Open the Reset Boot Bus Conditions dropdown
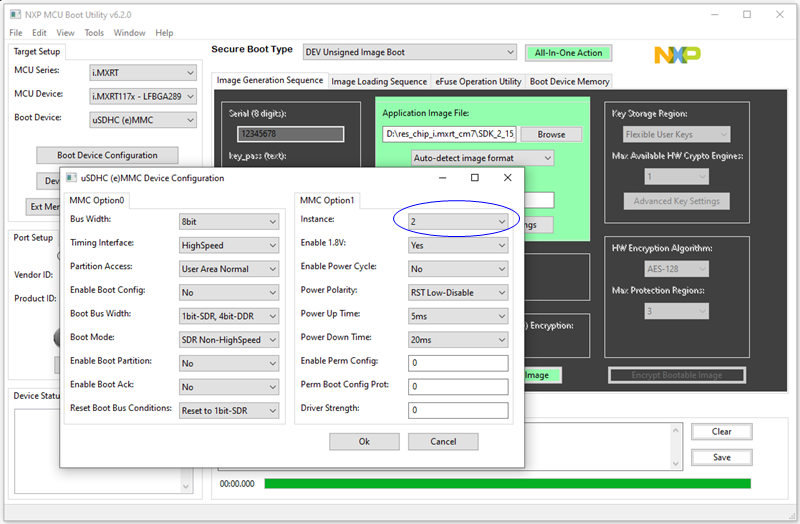The image size is (800, 524). 229,411
